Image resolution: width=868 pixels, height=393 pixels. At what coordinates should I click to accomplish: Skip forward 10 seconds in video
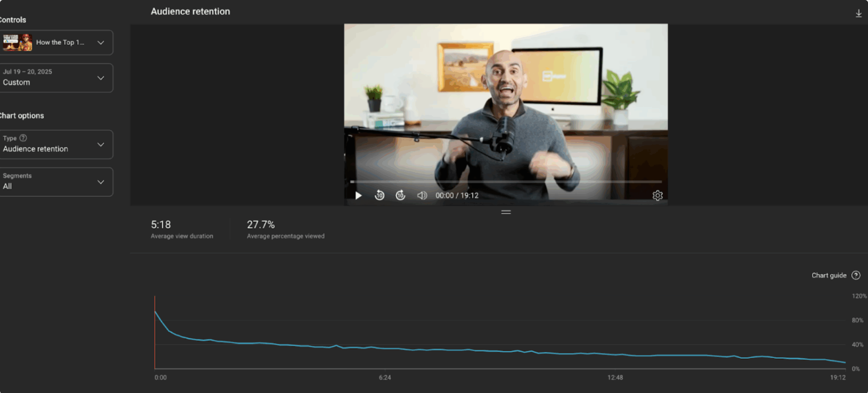coord(400,195)
